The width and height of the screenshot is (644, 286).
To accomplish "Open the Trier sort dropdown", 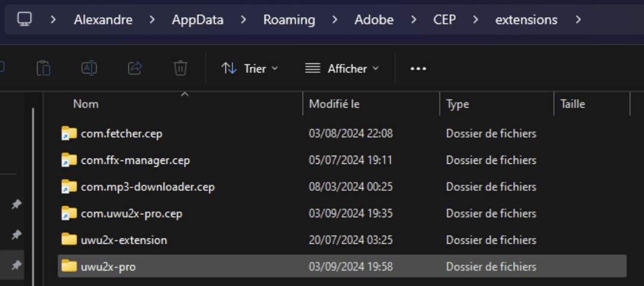I will point(249,69).
